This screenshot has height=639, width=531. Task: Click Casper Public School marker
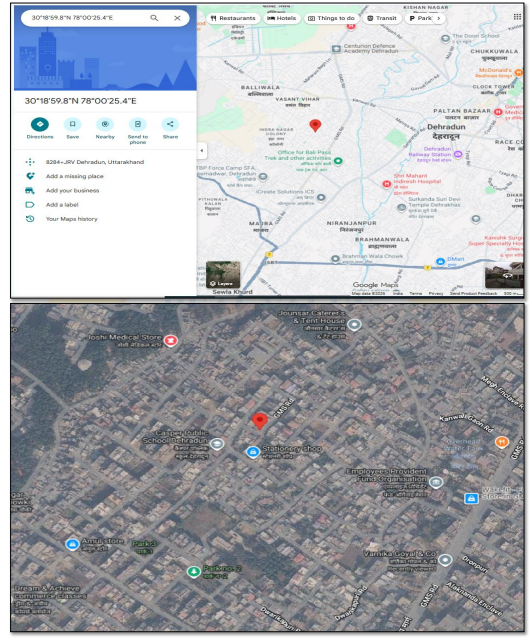[217, 443]
